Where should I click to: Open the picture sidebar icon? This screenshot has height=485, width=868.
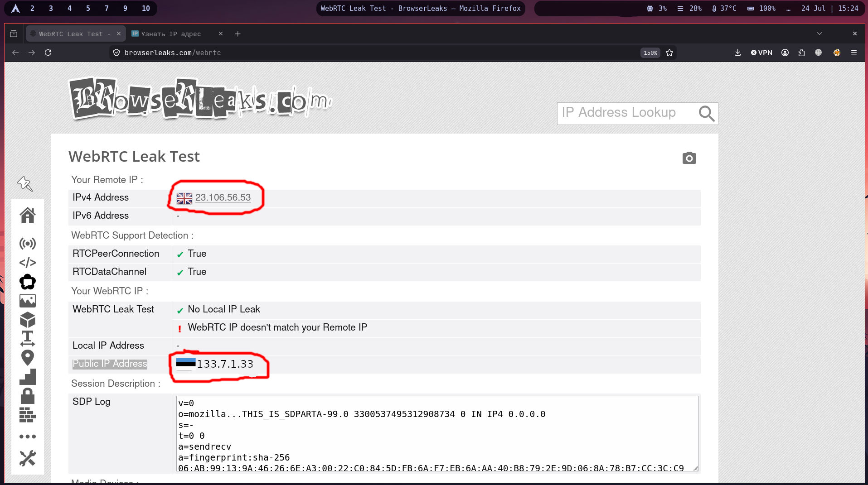(x=28, y=301)
